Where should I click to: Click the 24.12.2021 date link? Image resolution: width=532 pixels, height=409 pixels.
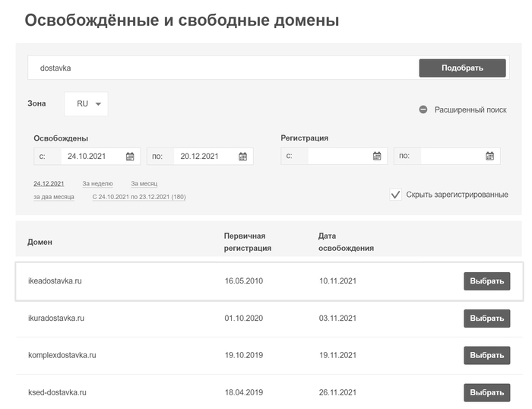pos(49,184)
